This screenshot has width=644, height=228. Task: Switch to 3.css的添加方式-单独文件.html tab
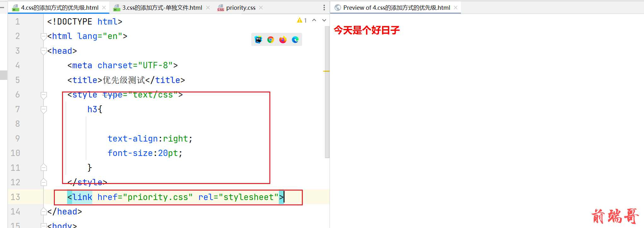click(162, 8)
